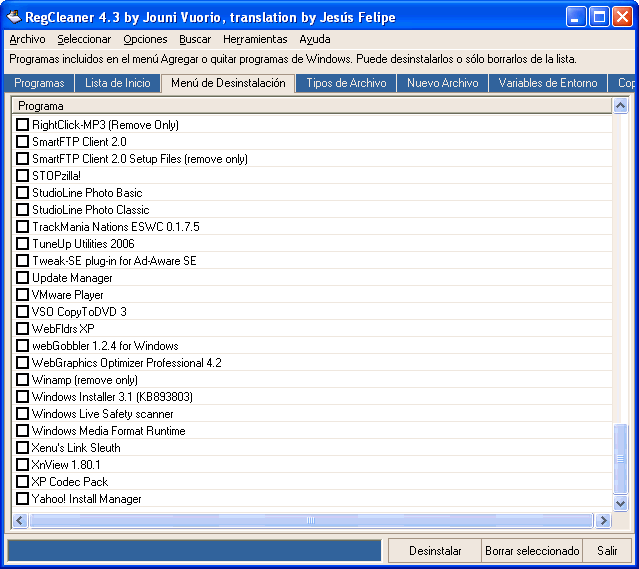
Task: Switch to the Tipos de Archivo tab
Action: (346, 83)
